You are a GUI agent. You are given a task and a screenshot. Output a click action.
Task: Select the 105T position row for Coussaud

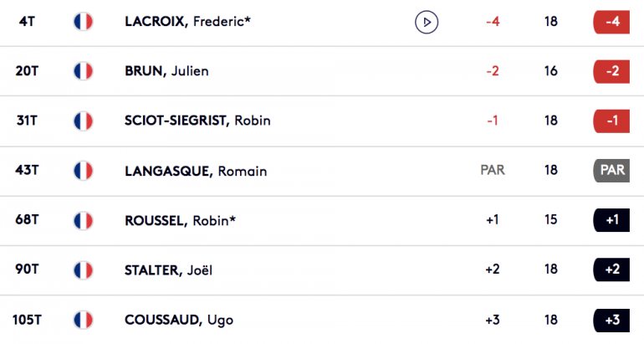[x=322, y=320]
